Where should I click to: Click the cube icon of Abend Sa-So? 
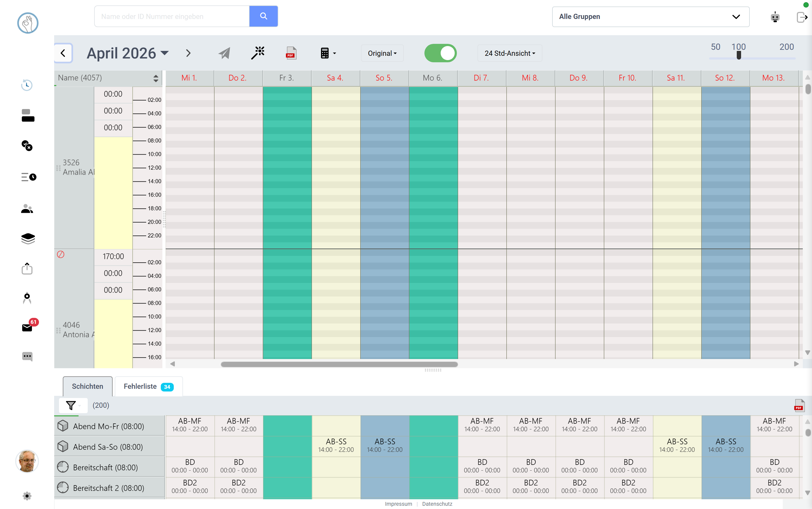(63, 446)
